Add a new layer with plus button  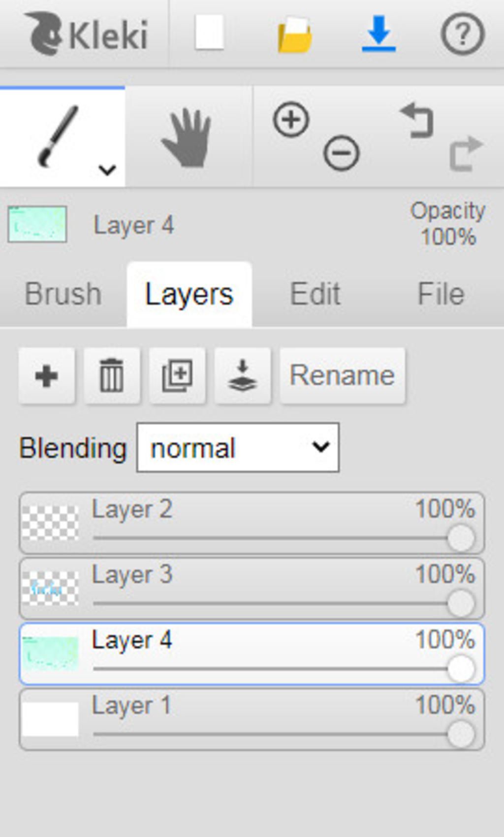click(47, 375)
